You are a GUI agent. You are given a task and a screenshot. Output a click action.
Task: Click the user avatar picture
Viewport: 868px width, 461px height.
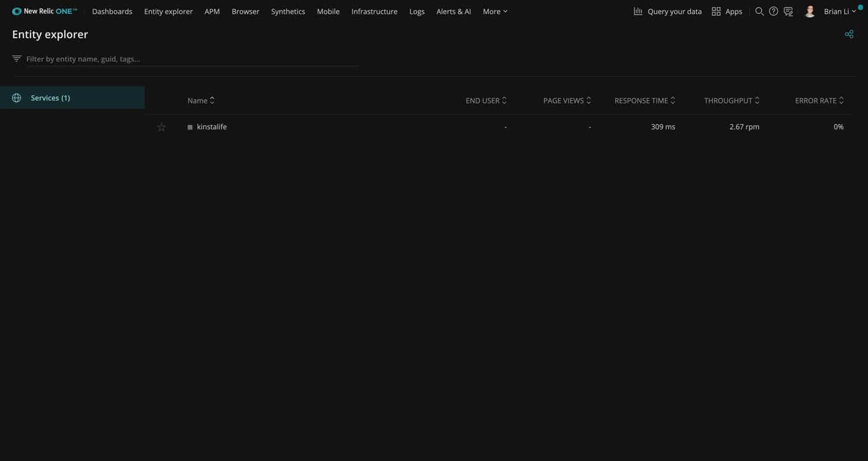(x=810, y=12)
